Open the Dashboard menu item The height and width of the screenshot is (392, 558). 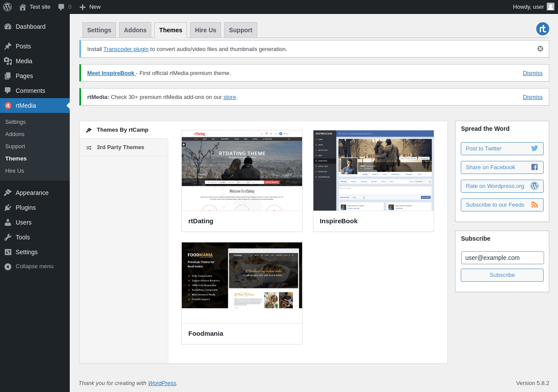(x=31, y=27)
